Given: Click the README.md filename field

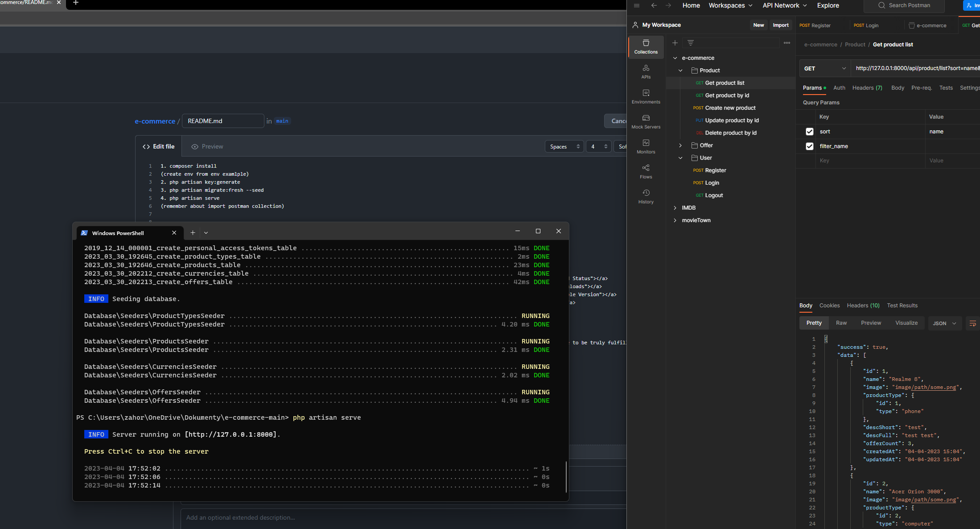Looking at the screenshot, I should pos(223,121).
